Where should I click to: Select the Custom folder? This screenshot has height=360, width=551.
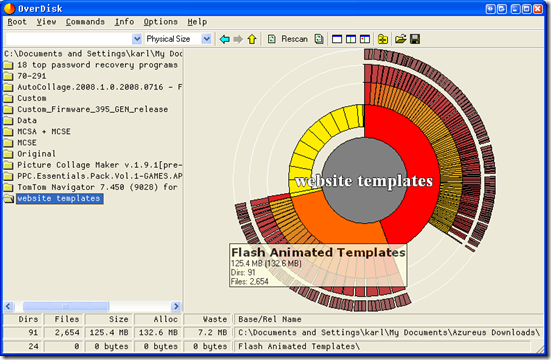[32, 98]
